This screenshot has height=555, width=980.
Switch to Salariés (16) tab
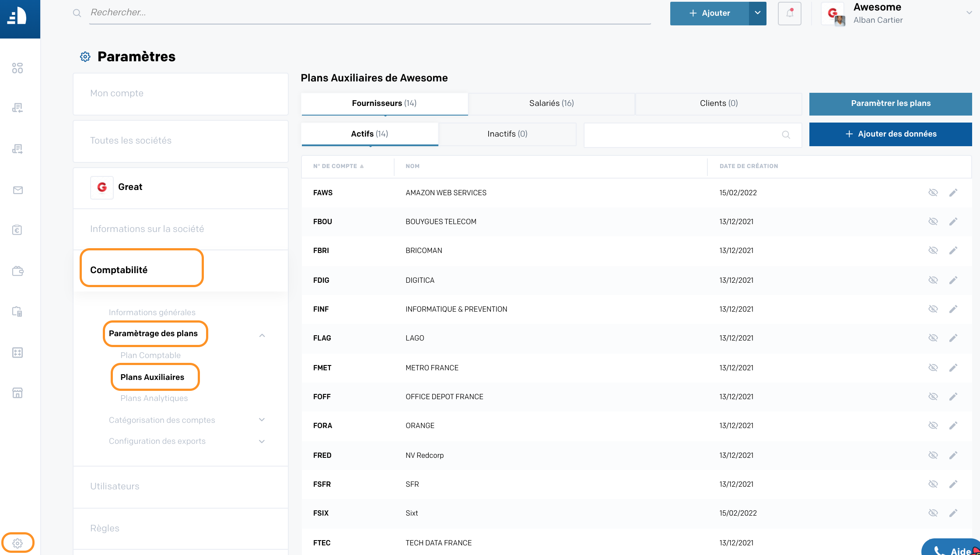(x=551, y=104)
